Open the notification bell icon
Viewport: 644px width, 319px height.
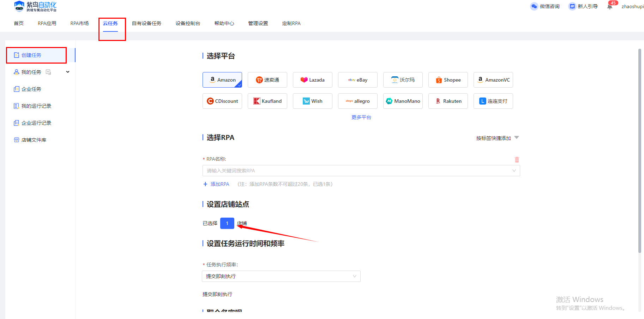tap(610, 6)
